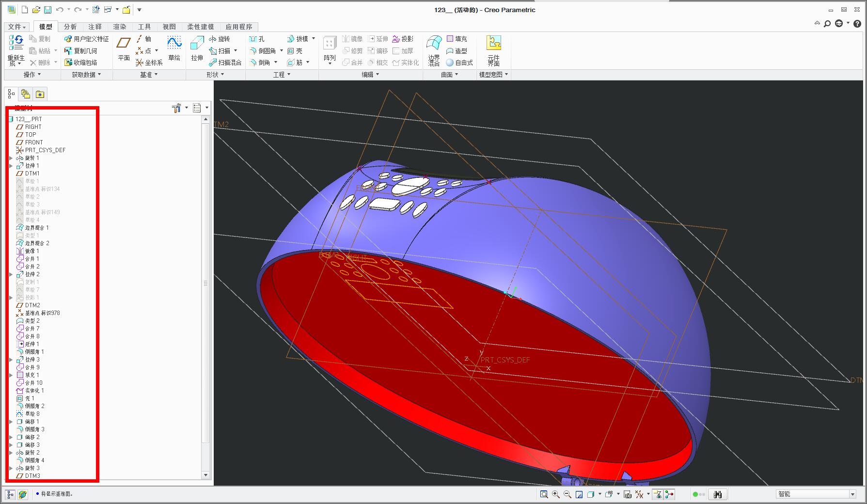Click the Pattern (阵列) button
Screen dimensions: 867x504
point(330,50)
